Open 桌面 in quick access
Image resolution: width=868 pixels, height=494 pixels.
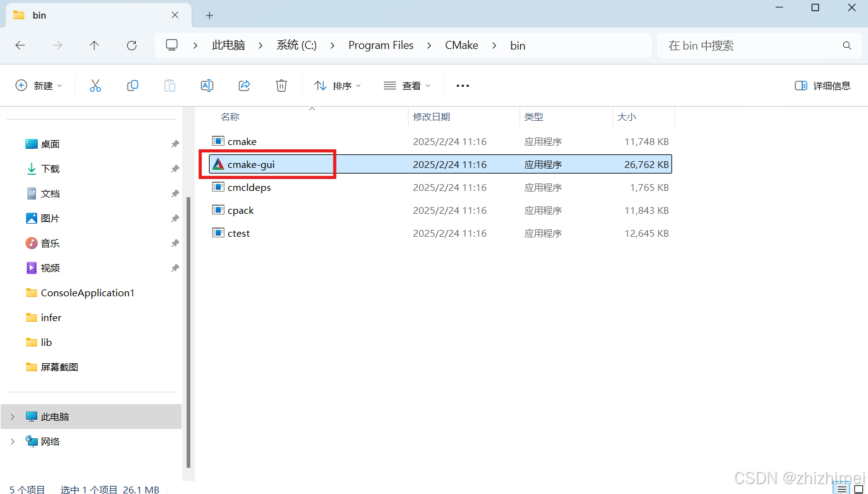tap(50, 144)
